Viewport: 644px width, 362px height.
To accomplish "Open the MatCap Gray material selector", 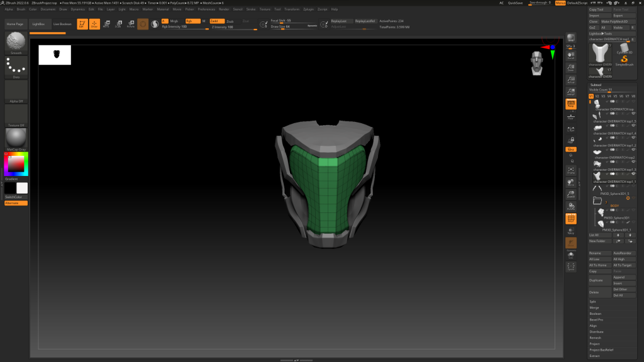I will tap(16, 139).
